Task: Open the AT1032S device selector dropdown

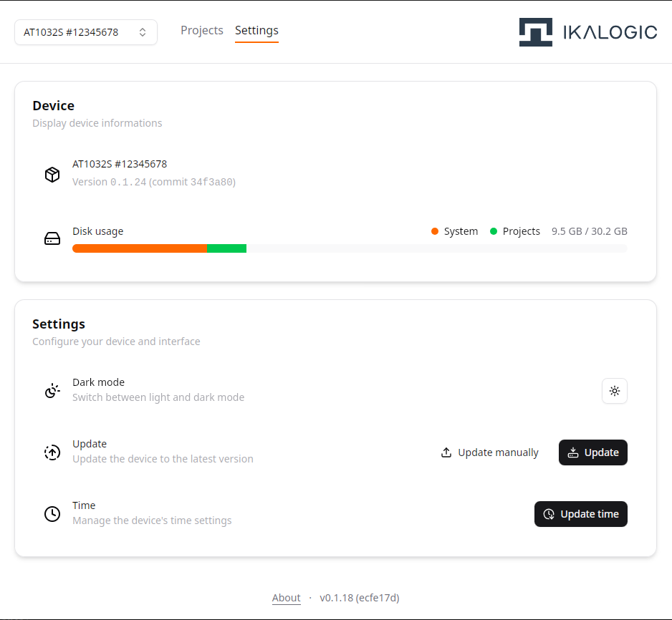Action: (x=79, y=32)
